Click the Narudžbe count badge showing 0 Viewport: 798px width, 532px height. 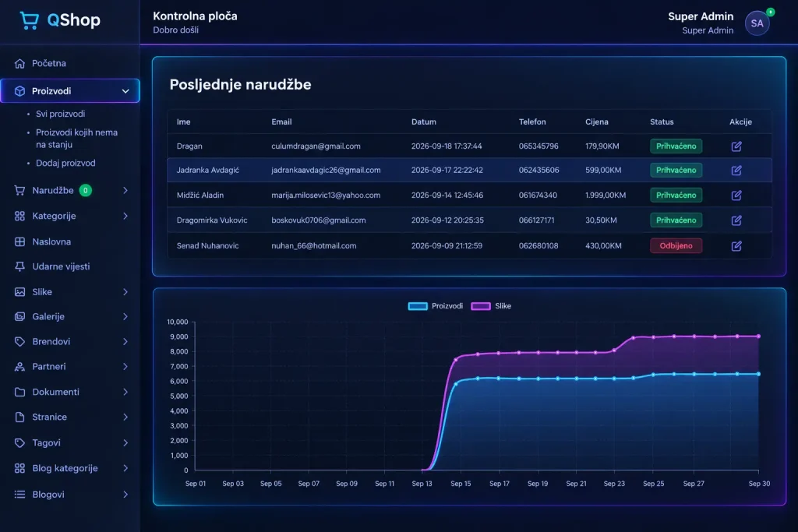(x=86, y=190)
